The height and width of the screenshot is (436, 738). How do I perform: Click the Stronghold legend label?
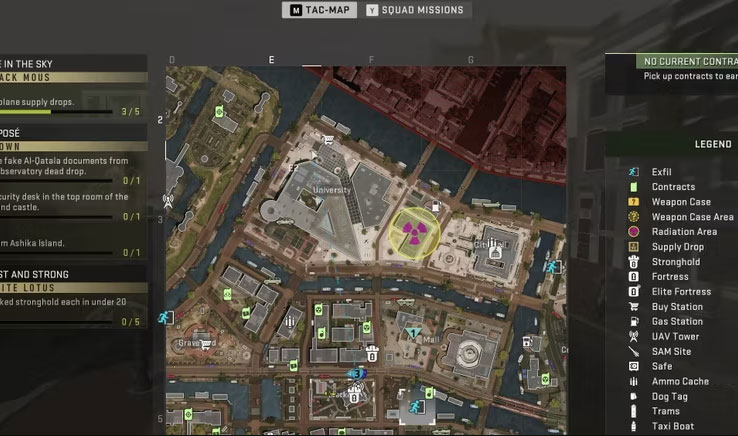(675, 262)
